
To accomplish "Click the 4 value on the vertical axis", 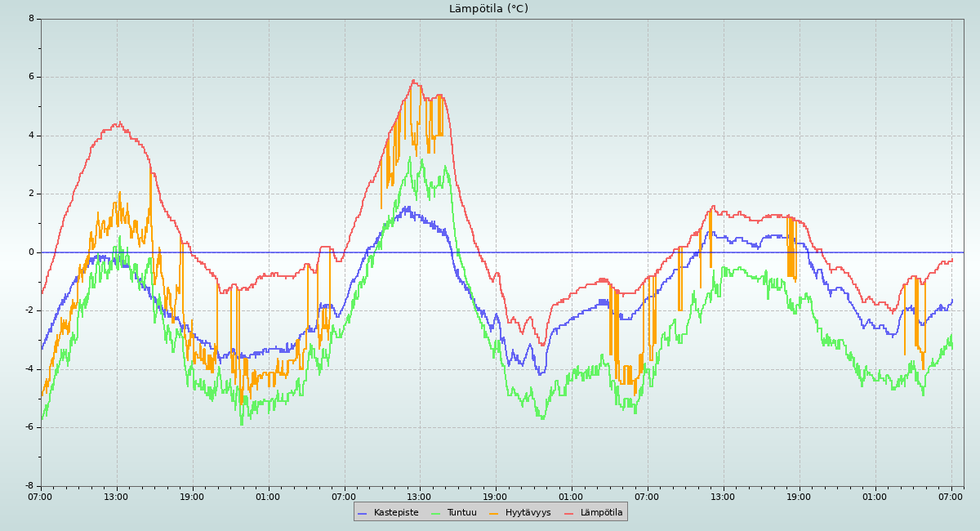I will [31, 136].
